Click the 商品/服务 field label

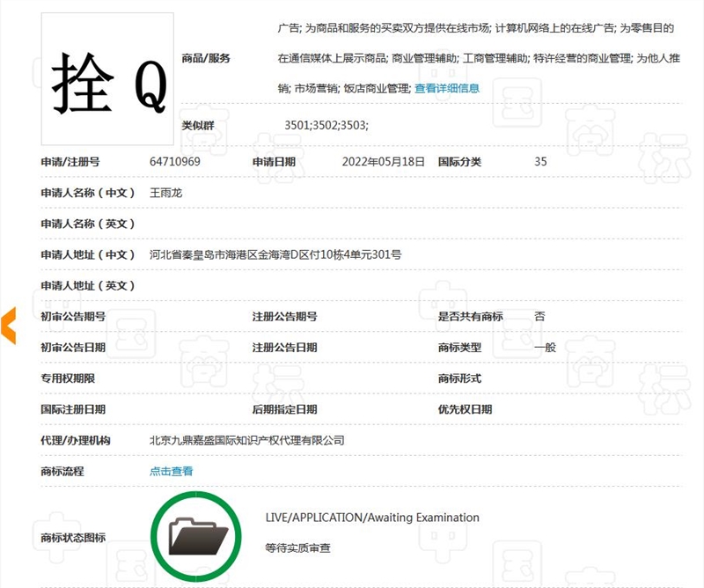(205, 59)
